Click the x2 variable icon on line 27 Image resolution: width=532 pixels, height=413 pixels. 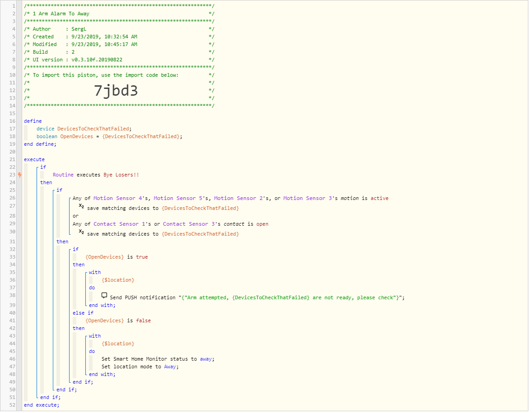(x=81, y=207)
